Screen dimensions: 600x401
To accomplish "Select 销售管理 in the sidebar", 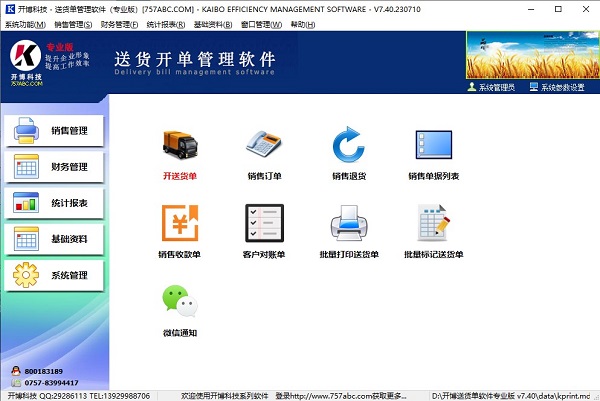I will 54,131.
